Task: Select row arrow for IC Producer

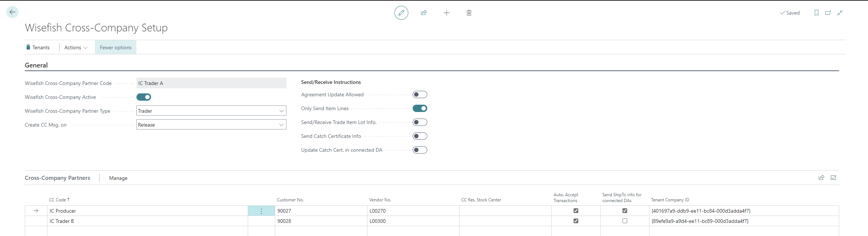Action: pos(36,211)
